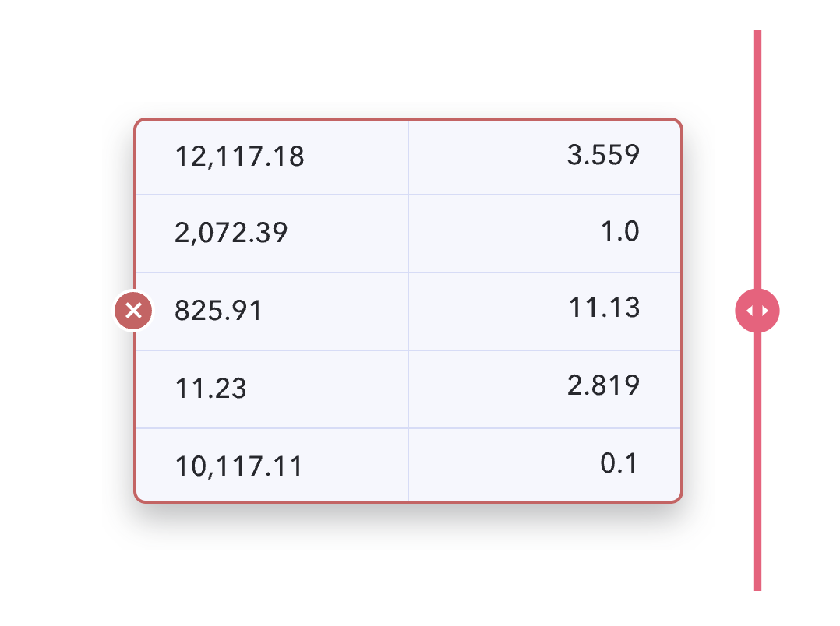Select the cell containing 3.559

[544, 157]
